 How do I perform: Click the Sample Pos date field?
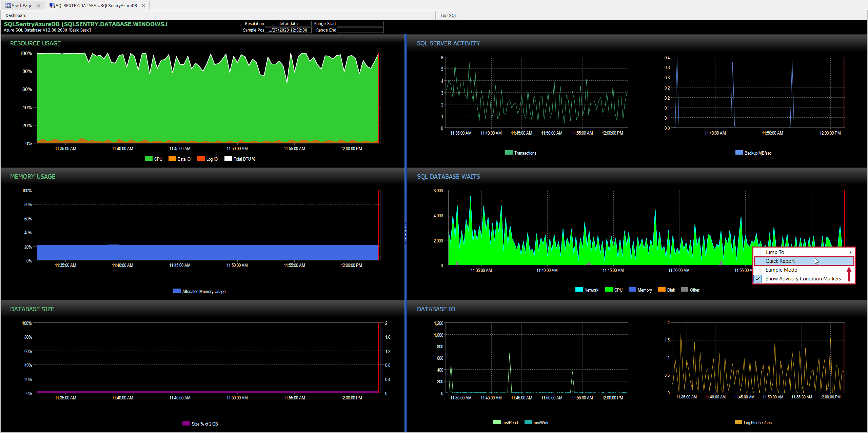(288, 30)
